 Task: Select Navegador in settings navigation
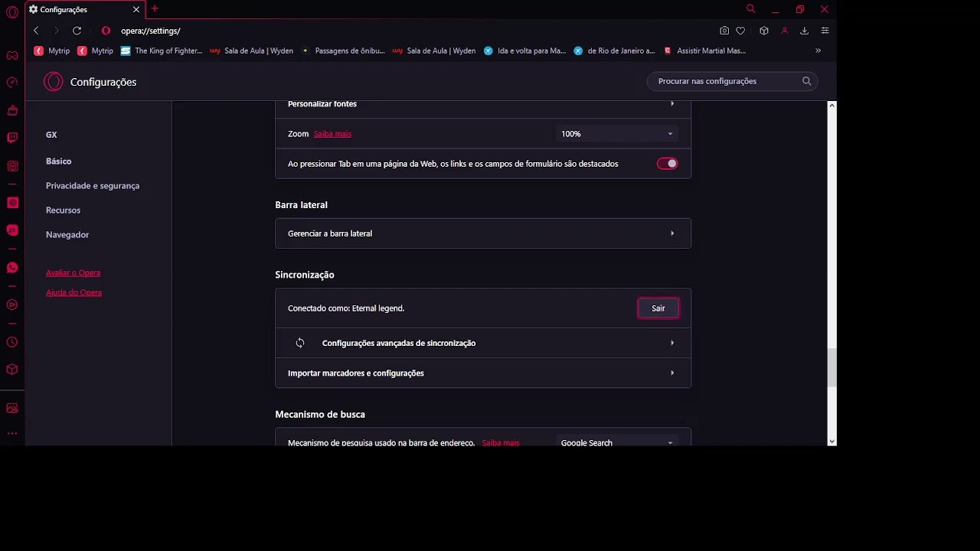(x=67, y=235)
